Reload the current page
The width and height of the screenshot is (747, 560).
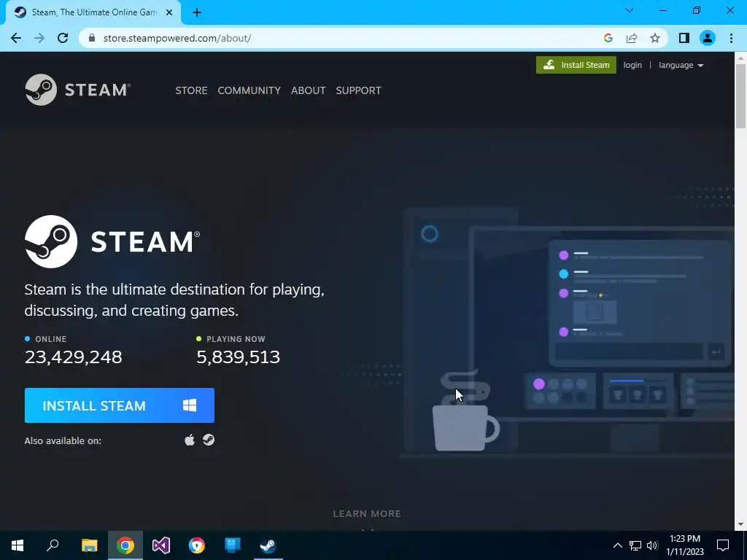[x=63, y=38]
